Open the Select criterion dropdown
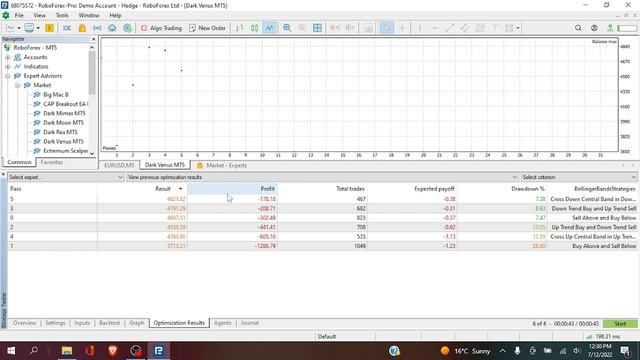 tap(579, 177)
